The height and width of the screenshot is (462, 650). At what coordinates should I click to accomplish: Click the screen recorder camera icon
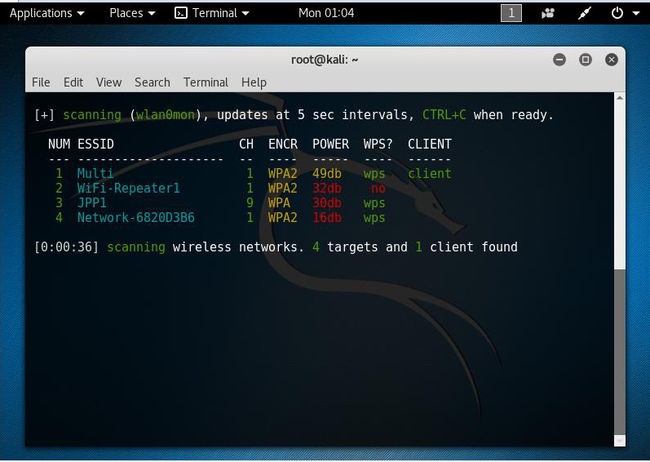pyautogui.click(x=548, y=13)
